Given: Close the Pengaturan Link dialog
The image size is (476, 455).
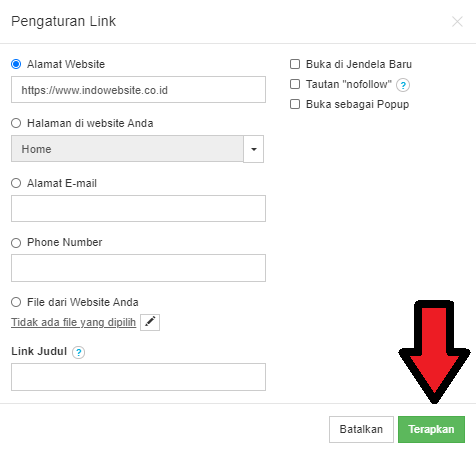Looking at the screenshot, I should (457, 22).
